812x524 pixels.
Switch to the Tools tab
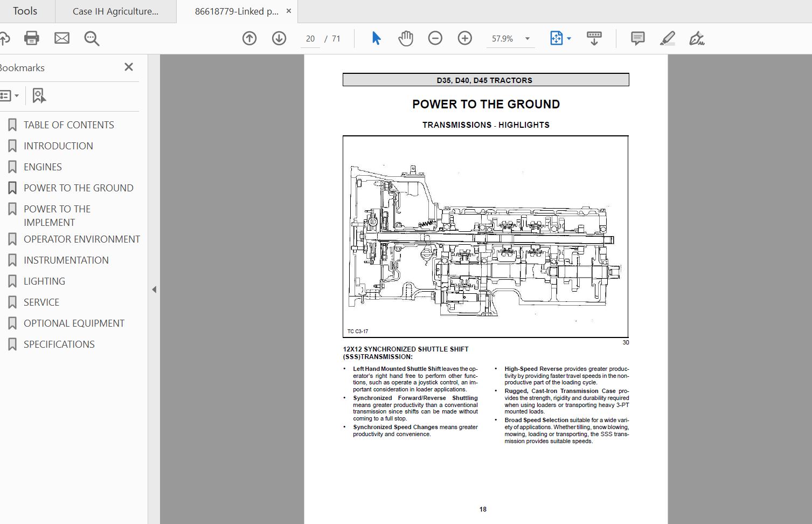click(x=26, y=11)
